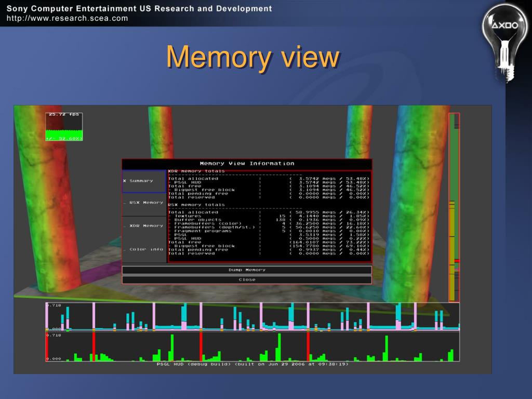
Task: Select the XDR memory totals heading
Action: pyautogui.click(x=196, y=171)
